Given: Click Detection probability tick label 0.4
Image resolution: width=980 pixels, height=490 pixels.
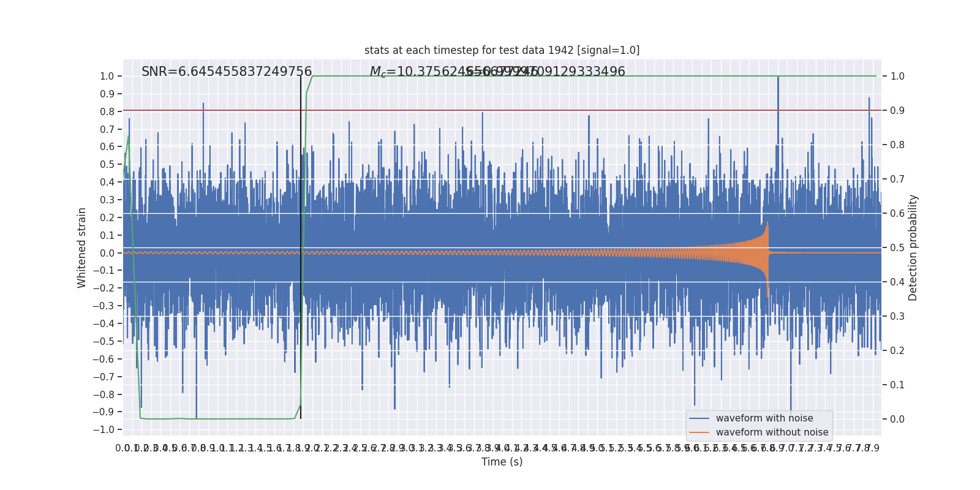Looking at the screenshot, I should [x=897, y=282].
